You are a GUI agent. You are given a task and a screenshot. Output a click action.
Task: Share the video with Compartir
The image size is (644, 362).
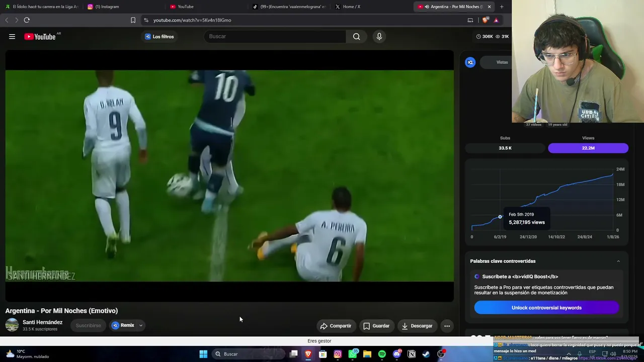click(336, 326)
